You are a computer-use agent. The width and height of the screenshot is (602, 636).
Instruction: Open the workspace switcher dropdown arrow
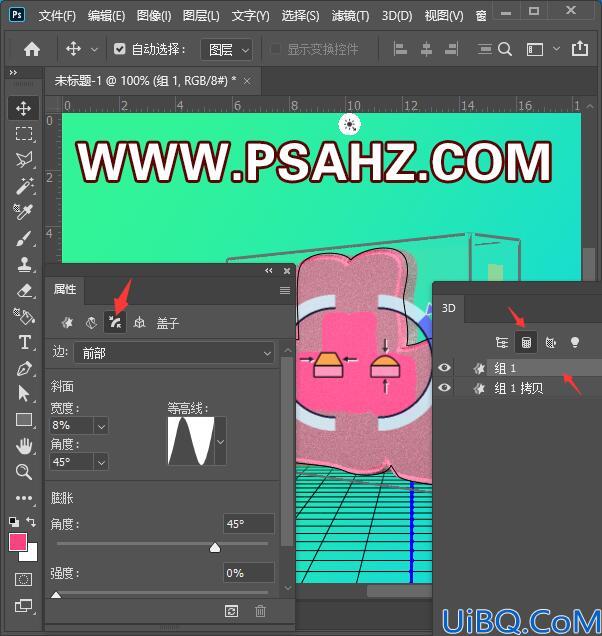pos(557,49)
